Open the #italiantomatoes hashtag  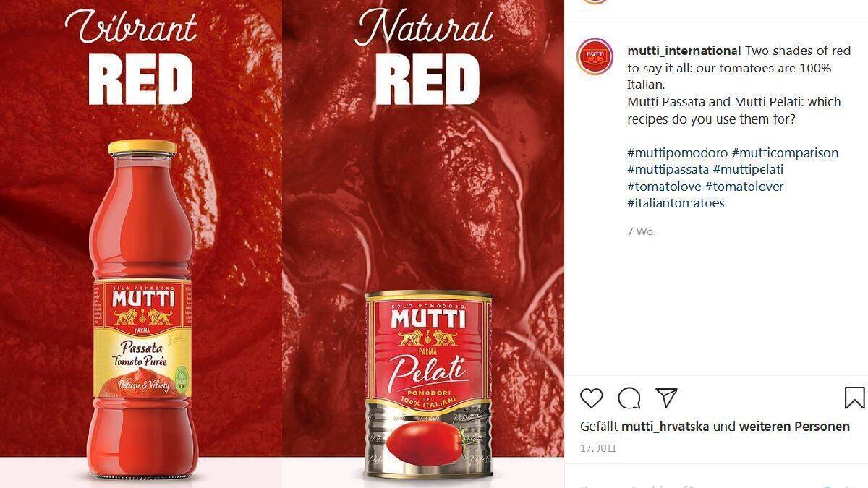coord(676,203)
